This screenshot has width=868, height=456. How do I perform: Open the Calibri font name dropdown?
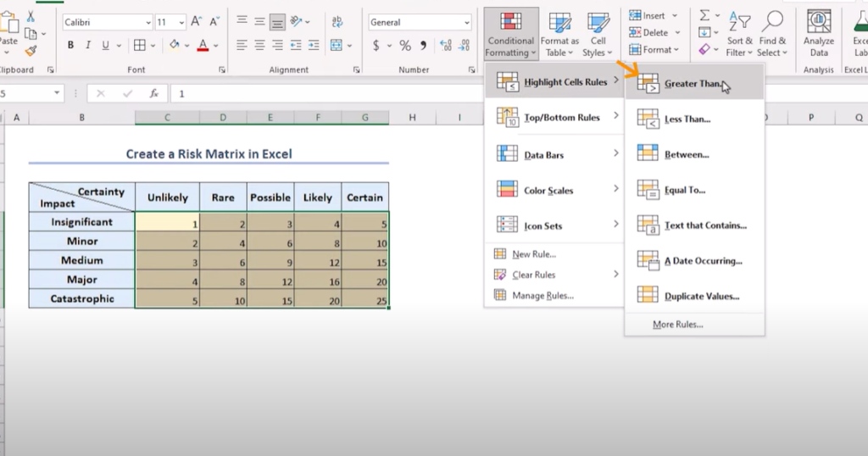(148, 23)
